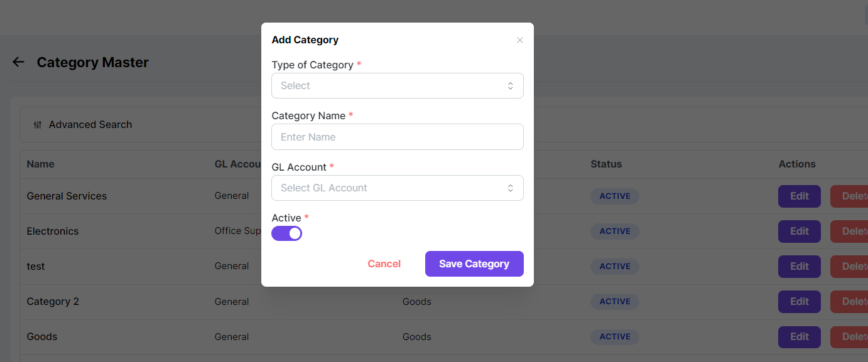The width and height of the screenshot is (868, 362).
Task: Open the Type of Category dropdown
Action: point(397,86)
